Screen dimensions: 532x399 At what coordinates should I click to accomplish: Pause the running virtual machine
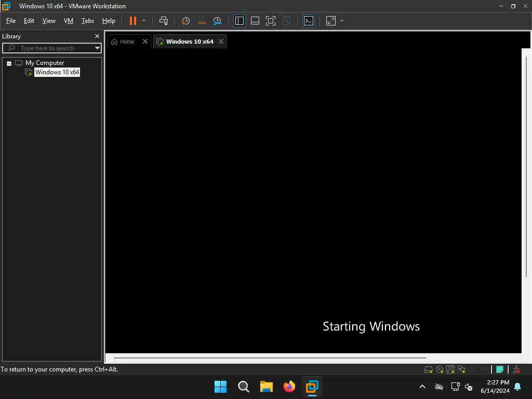(132, 21)
